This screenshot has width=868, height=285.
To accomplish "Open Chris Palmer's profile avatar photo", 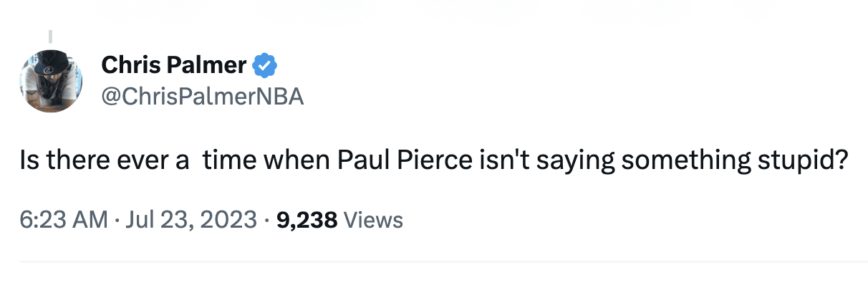I will click(x=51, y=81).
